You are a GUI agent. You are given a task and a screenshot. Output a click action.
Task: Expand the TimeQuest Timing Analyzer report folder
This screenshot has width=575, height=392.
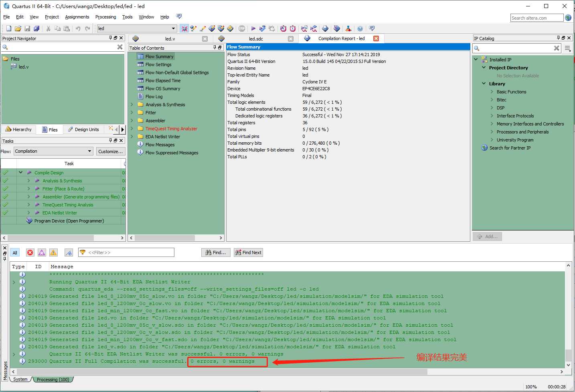click(x=132, y=128)
